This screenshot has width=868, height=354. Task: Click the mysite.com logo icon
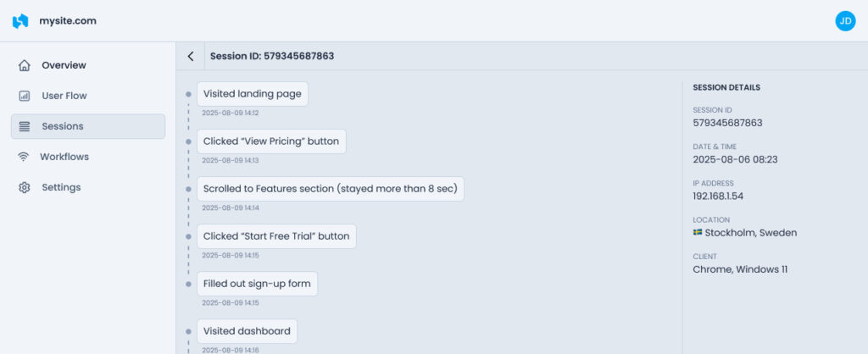coord(20,21)
